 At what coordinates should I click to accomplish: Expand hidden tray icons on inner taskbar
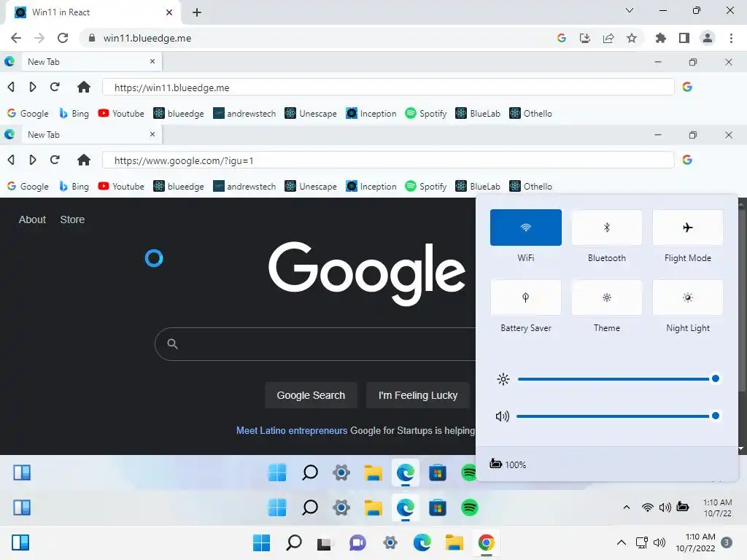(x=627, y=507)
